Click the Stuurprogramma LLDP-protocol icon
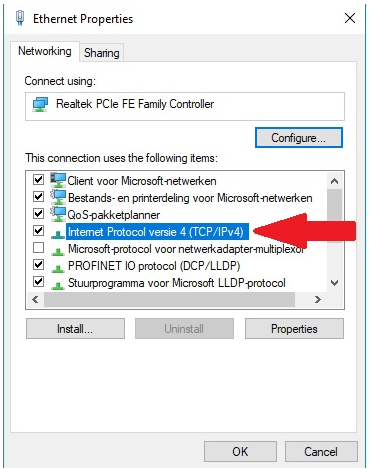Screen dimensions: 369x469 (58, 285)
